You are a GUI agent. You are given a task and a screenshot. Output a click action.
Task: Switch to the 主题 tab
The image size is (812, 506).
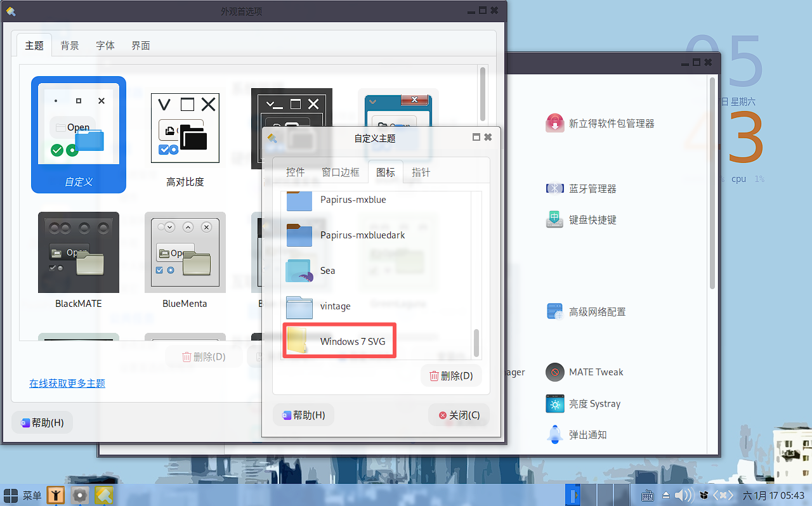click(34, 46)
